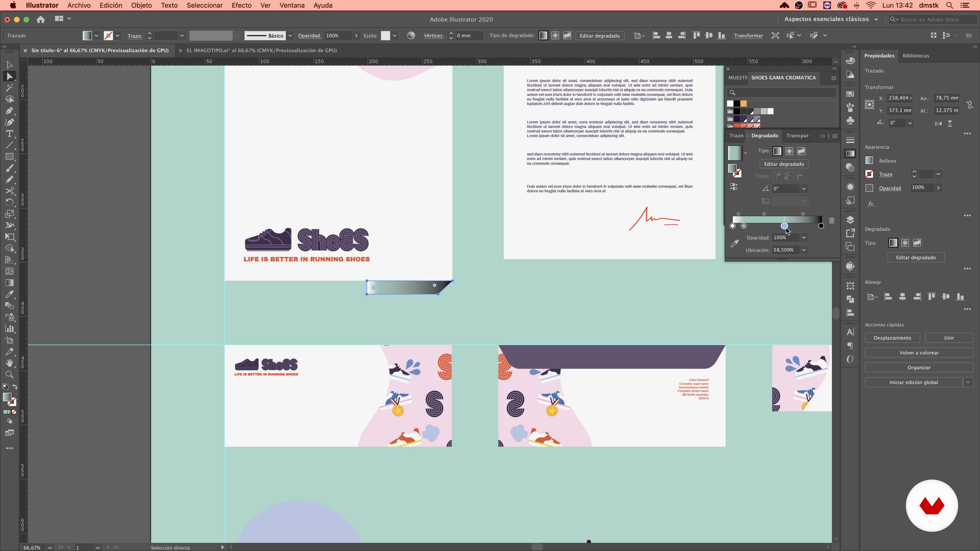Screen dimensions: 980x551
Task: Delete the selected gradient stop with trash icon
Action: tap(832, 221)
